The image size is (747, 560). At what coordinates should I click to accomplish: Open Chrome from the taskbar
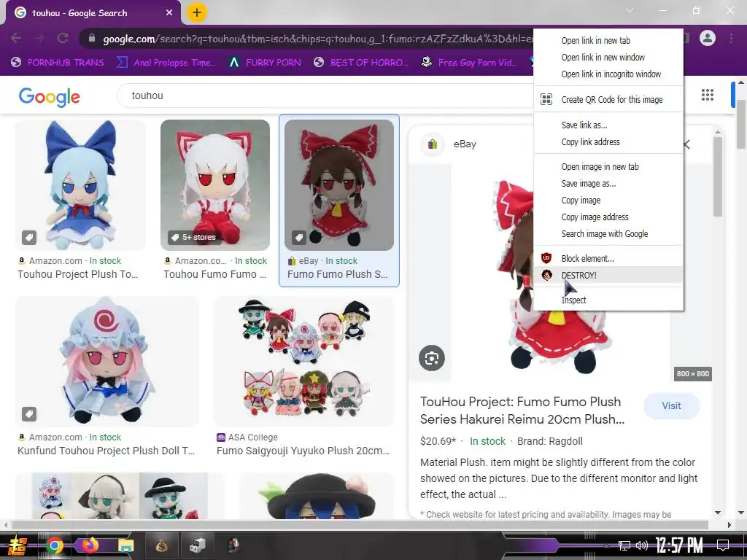[x=55, y=545]
